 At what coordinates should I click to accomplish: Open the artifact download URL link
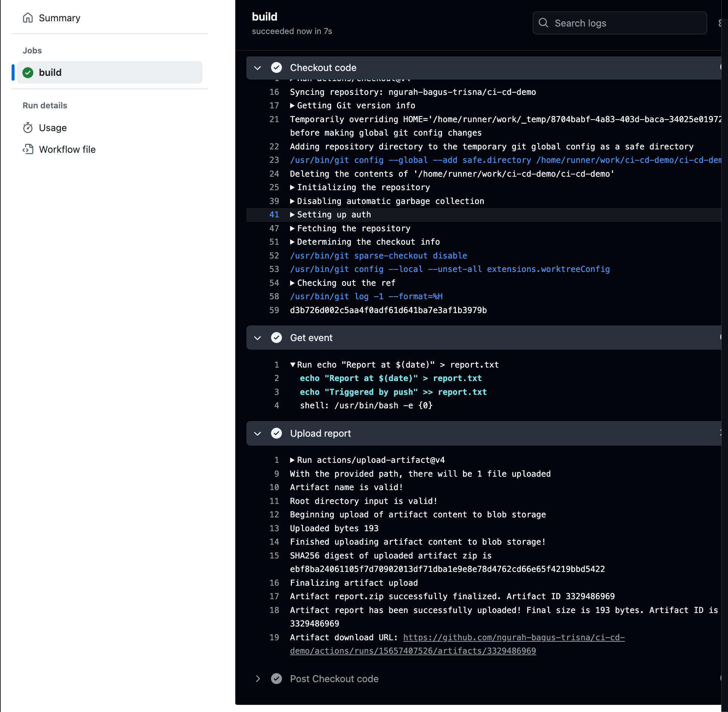tap(513, 638)
